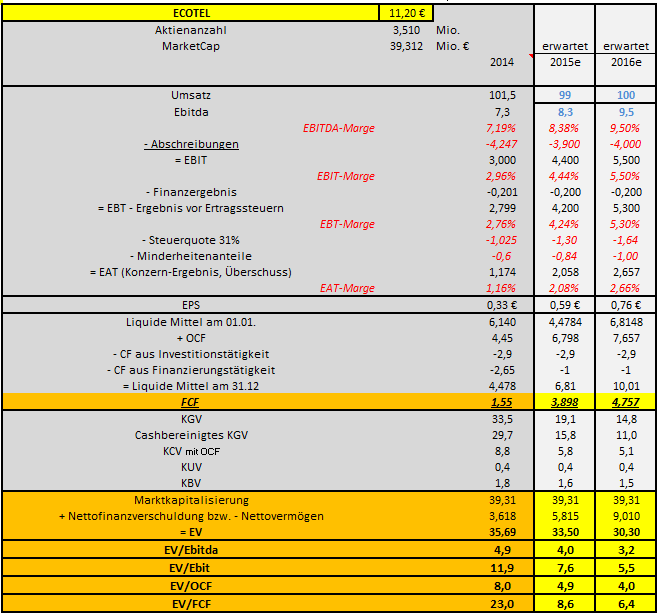Click closing cash 2016e value 10,01

(x=626, y=386)
